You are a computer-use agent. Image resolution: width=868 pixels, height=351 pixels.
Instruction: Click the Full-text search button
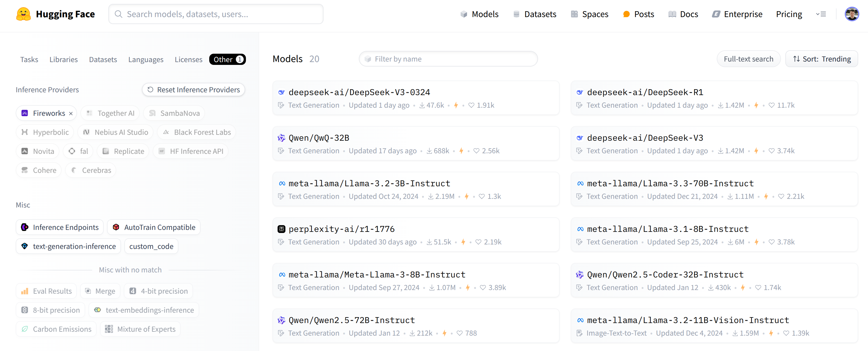[748, 59]
